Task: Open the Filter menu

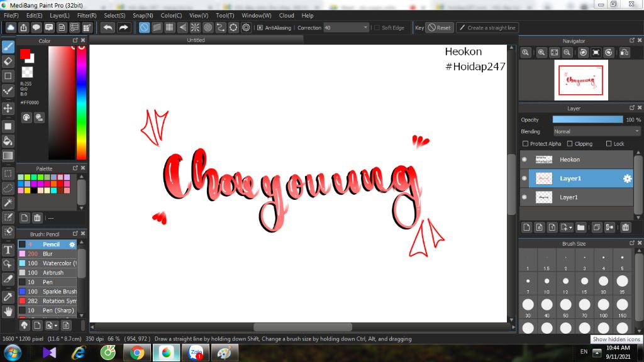Action: [87, 16]
